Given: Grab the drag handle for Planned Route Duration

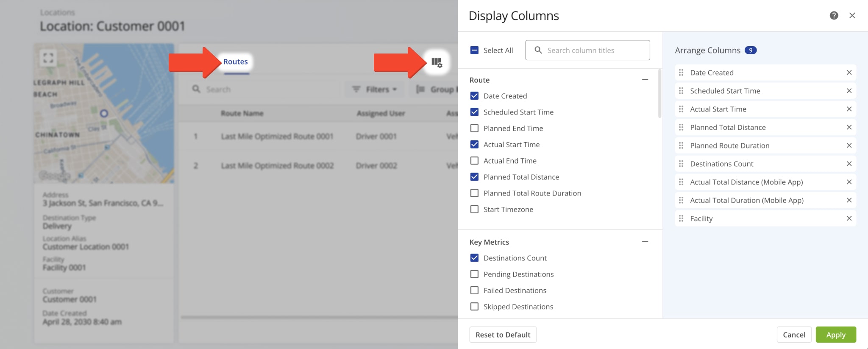Looking at the screenshot, I should (x=681, y=145).
